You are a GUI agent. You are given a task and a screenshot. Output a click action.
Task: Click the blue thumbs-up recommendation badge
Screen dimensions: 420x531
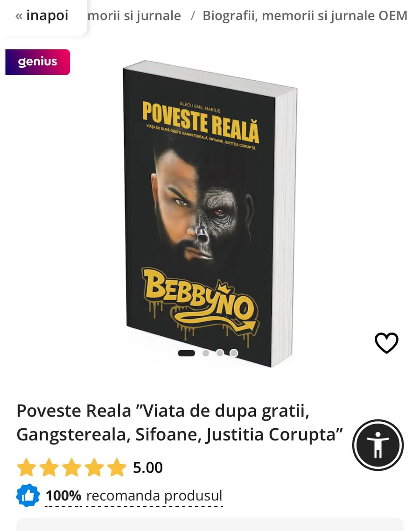(28, 496)
